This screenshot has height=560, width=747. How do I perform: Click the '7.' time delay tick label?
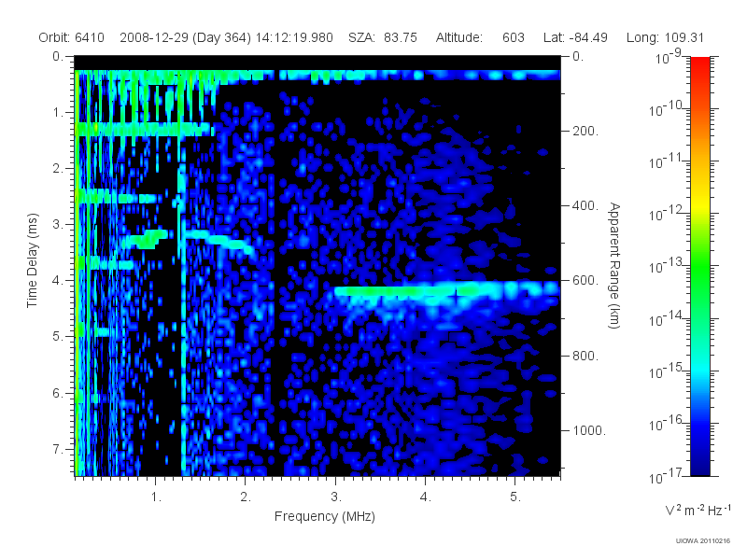(x=58, y=449)
